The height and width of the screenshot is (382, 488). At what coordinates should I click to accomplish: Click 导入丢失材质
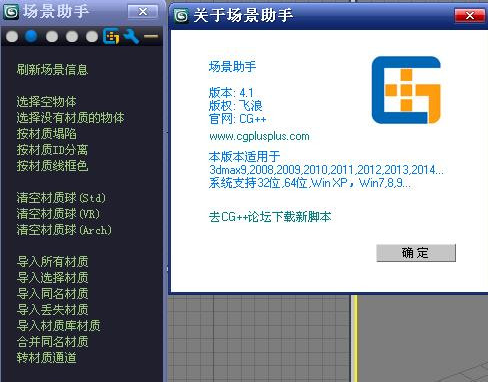click(52, 310)
